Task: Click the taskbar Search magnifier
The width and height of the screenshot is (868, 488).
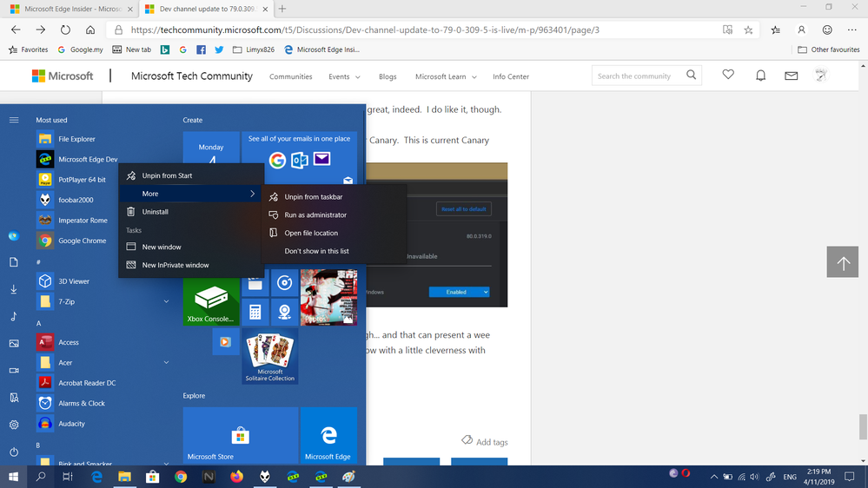Action: (41, 477)
